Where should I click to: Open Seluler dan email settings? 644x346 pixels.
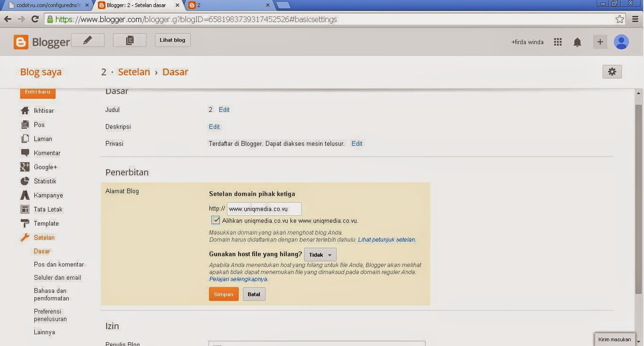pyautogui.click(x=57, y=277)
